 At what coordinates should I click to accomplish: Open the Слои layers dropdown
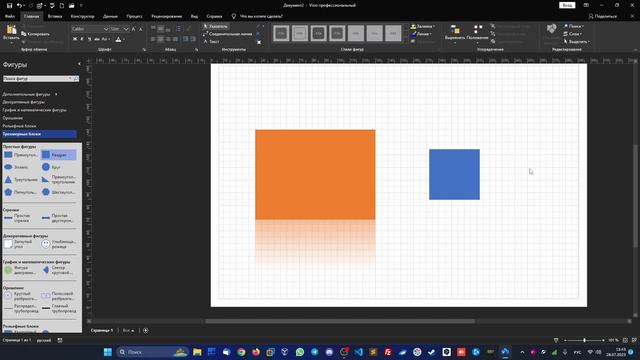point(573,34)
